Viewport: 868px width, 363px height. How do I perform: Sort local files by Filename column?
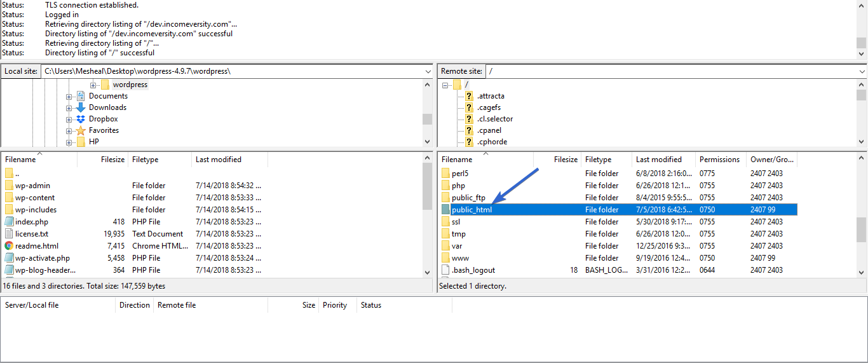[x=39, y=160]
